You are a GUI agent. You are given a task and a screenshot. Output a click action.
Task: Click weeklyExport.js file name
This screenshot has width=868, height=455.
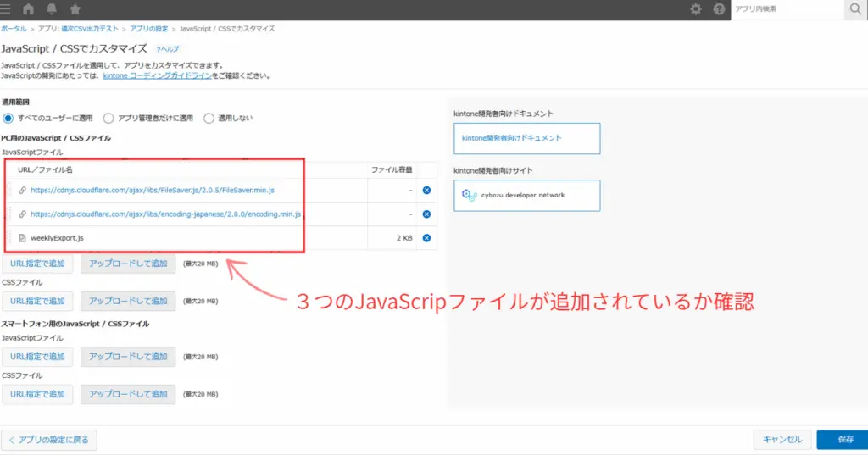(x=57, y=238)
